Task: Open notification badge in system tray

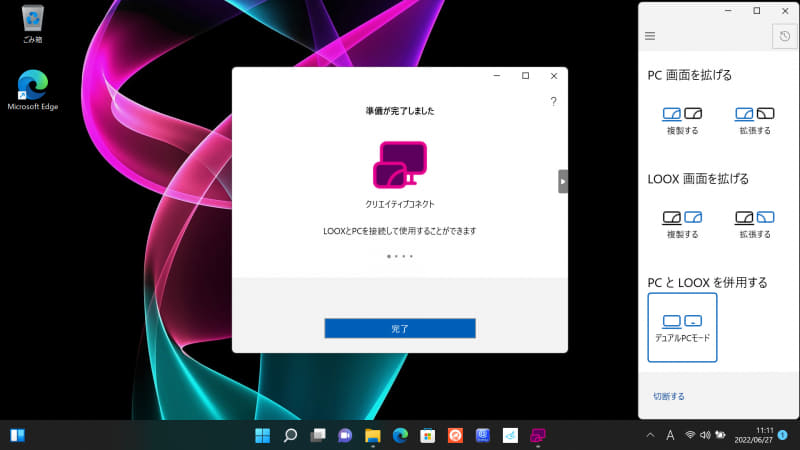Action: pos(782,435)
